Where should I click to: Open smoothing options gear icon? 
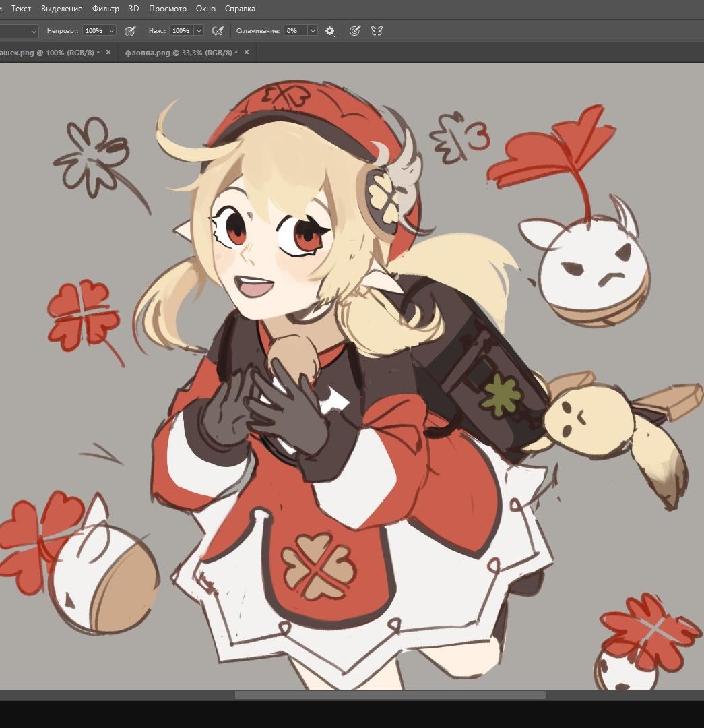point(330,31)
